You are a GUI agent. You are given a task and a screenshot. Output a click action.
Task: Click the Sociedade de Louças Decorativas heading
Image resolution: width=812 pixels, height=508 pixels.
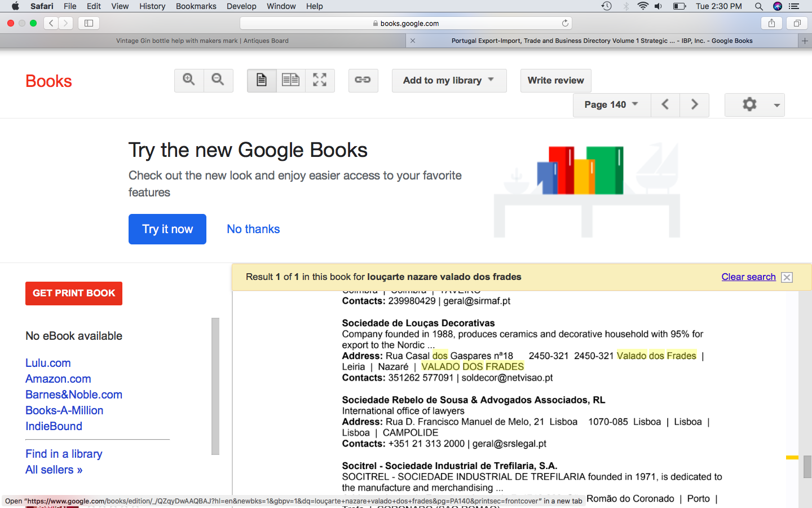418,323
